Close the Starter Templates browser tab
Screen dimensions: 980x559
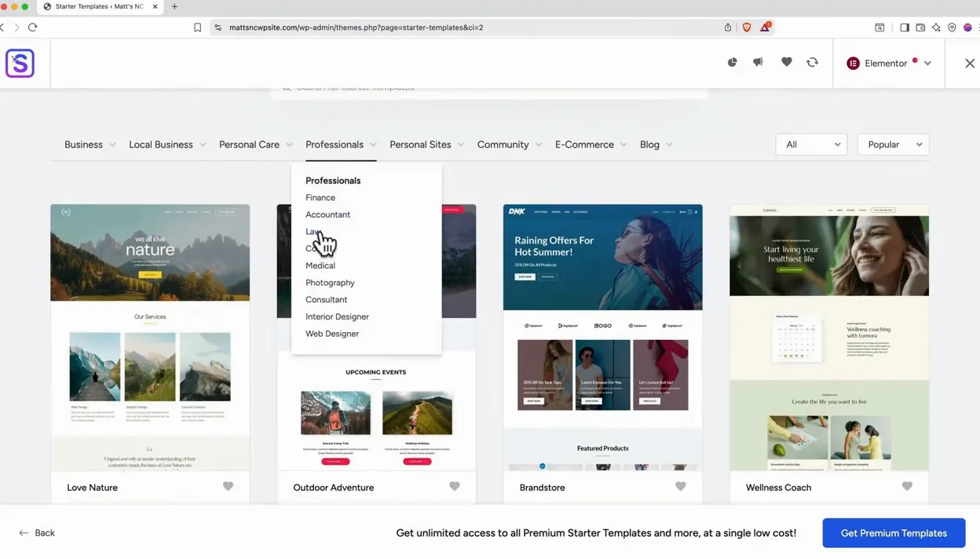155,6
